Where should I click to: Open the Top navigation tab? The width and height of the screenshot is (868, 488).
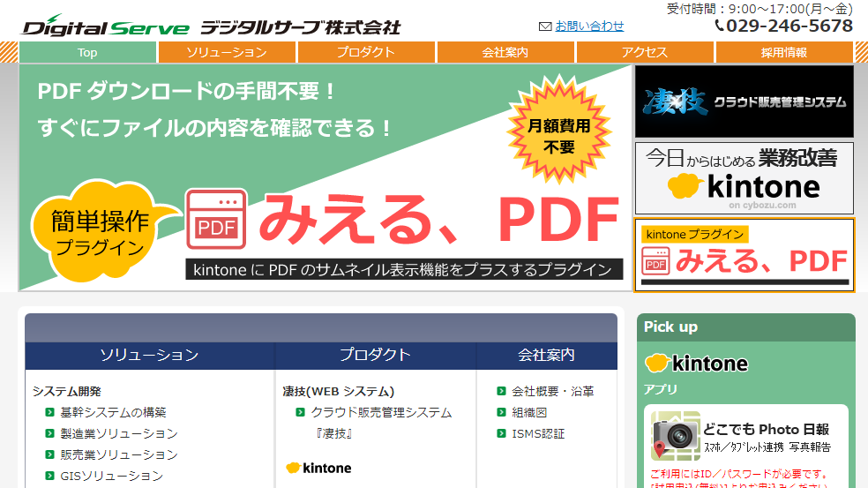[87, 52]
